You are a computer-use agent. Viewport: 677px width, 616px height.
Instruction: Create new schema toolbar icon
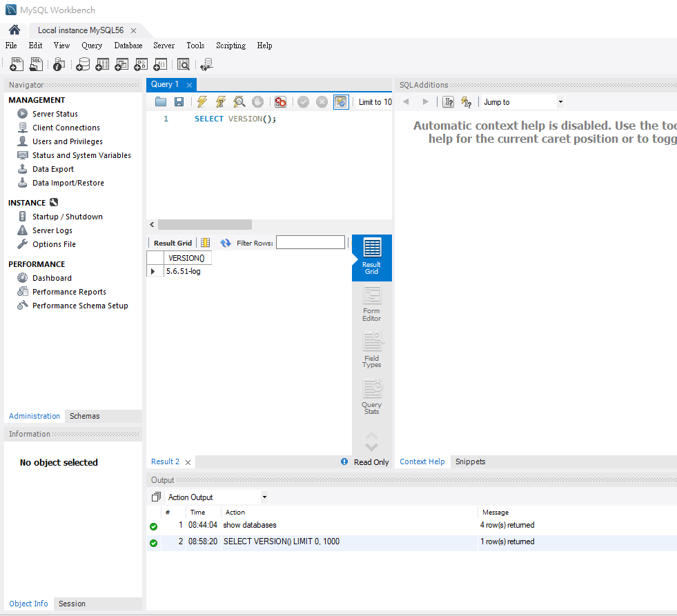tap(82, 64)
